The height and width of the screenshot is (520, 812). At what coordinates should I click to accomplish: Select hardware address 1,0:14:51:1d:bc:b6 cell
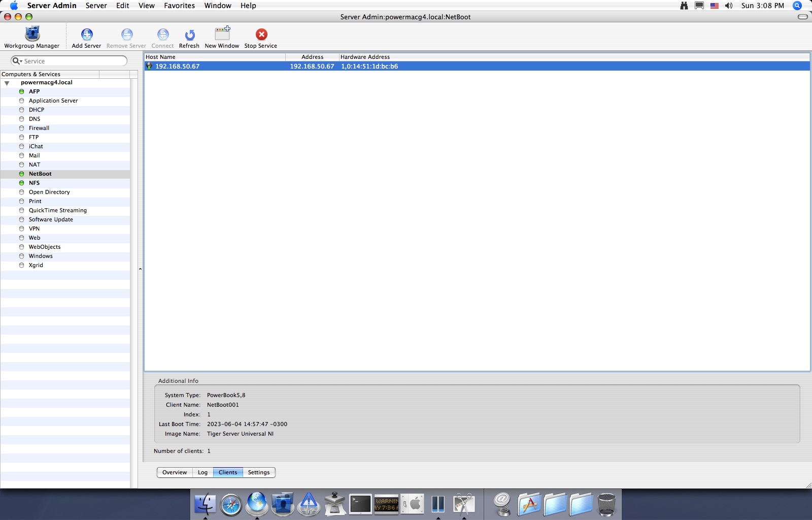coord(369,67)
